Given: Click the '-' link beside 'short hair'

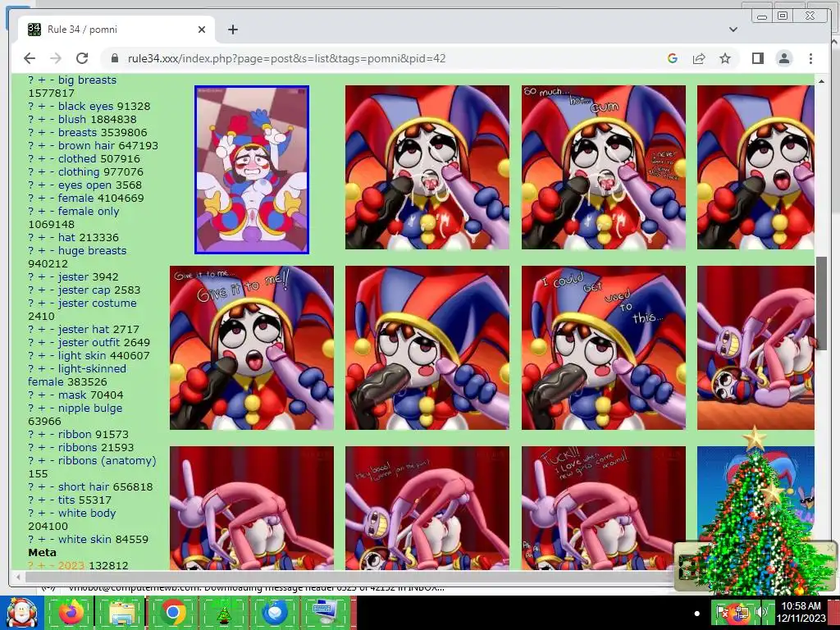Looking at the screenshot, I should tap(52, 486).
